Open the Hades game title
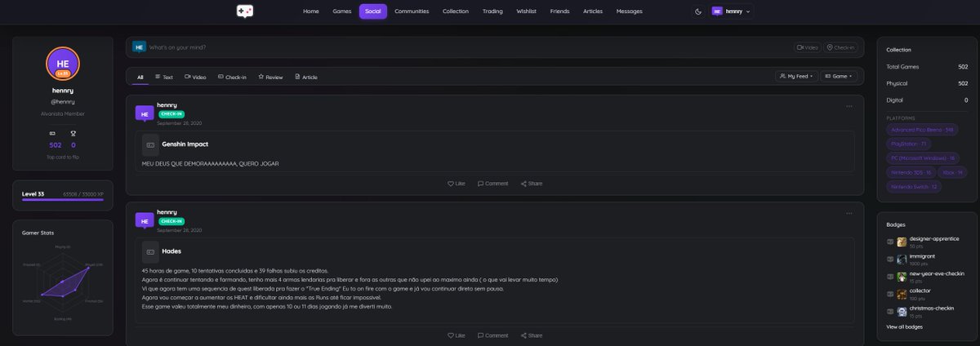This screenshot has height=346, width=980. coord(171,251)
